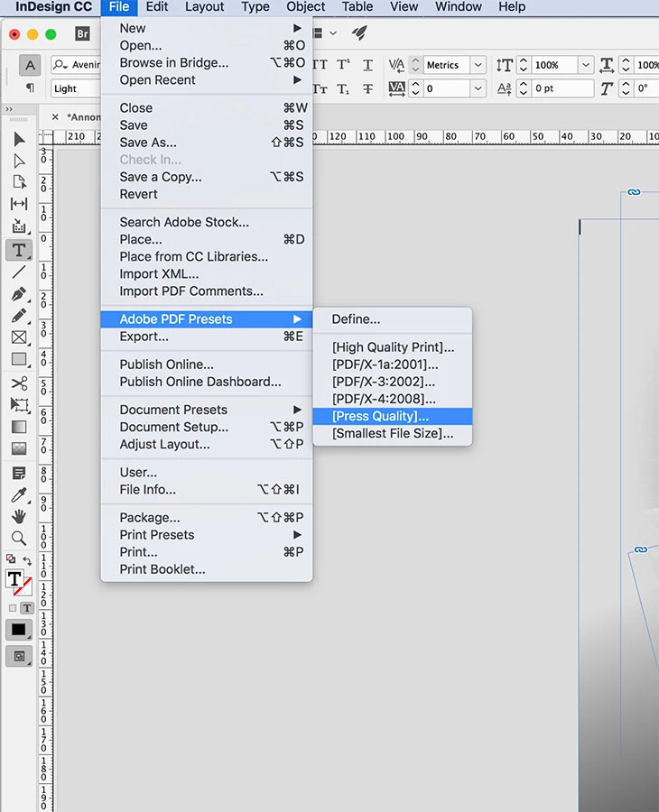Select the Gap tool
The height and width of the screenshot is (812, 659).
click(x=19, y=204)
